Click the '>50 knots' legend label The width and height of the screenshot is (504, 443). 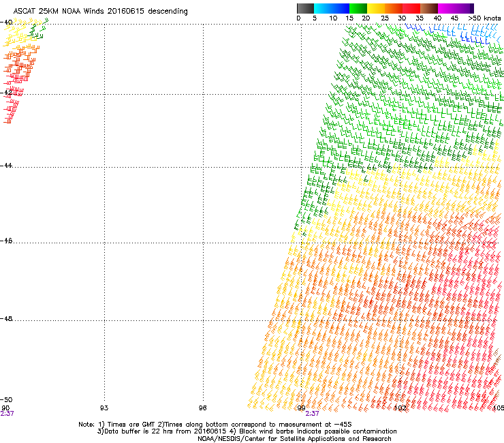[484, 18]
